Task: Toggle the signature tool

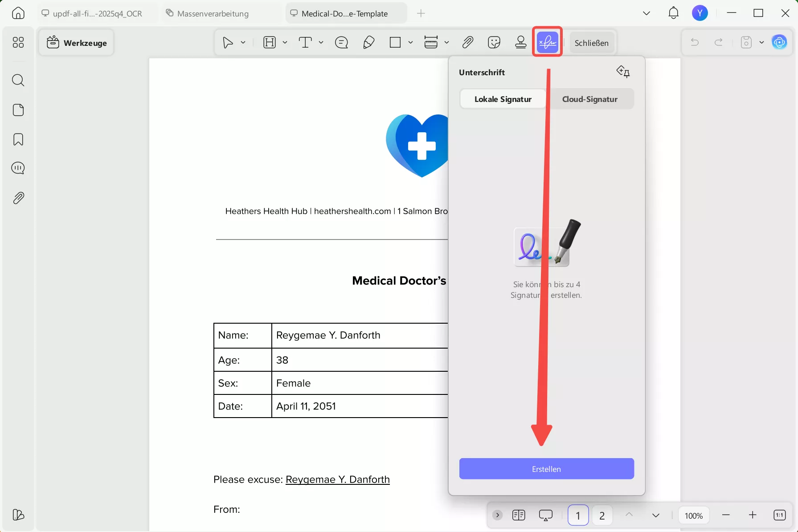Action: 548,43
